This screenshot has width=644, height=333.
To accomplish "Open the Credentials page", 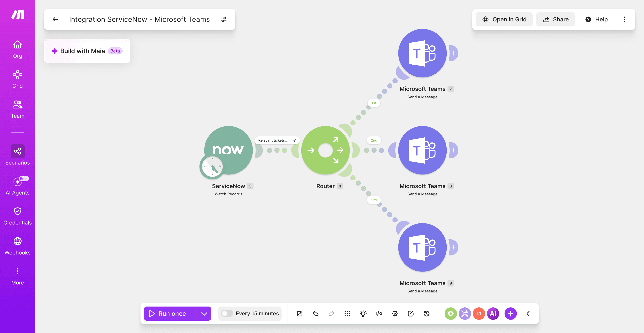I will click(17, 216).
